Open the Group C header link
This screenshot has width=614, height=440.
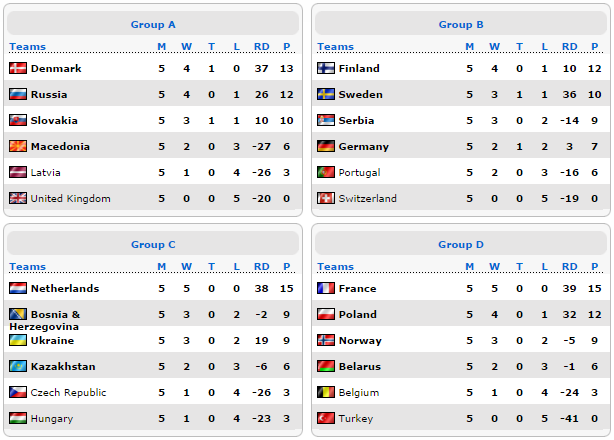pyautogui.click(x=153, y=244)
